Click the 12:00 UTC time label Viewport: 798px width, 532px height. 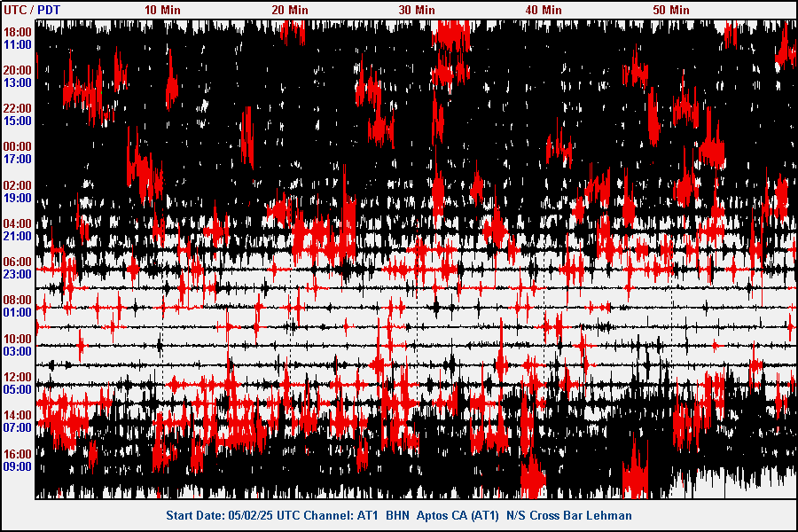[18, 377]
